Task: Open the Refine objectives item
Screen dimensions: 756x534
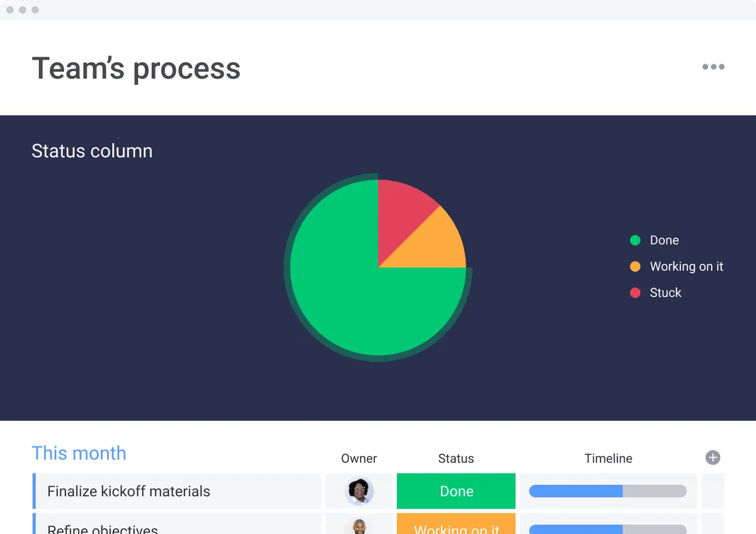Action: 177,524
